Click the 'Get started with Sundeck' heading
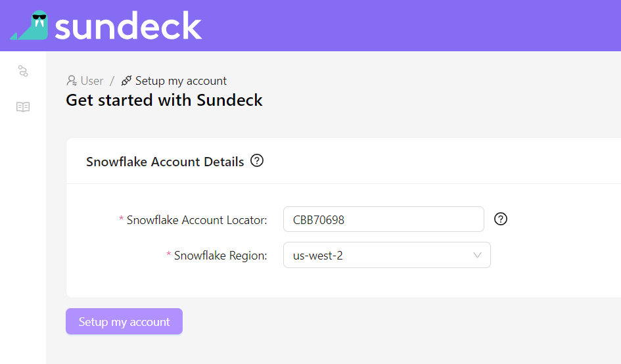Image resolution: width=621 pixels, height=364 pixels. (x=164, y=101)
